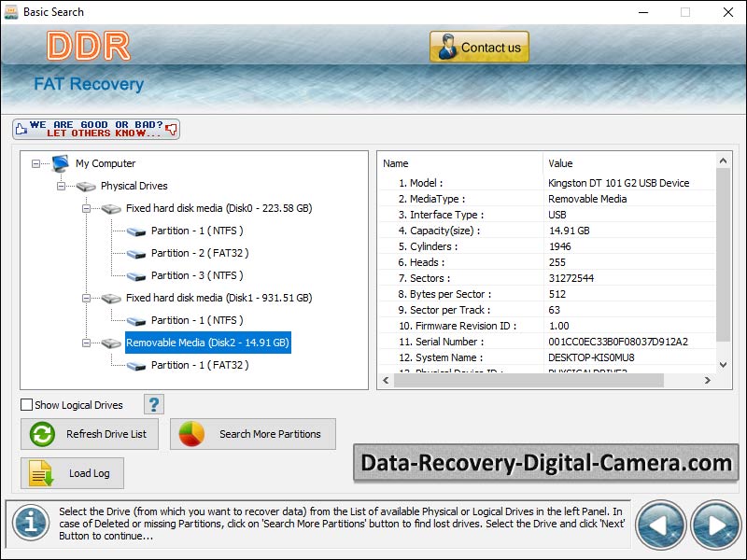Click the information icon near the instructions
Viewport: 747px width, 560px height.
coord(31,525)
